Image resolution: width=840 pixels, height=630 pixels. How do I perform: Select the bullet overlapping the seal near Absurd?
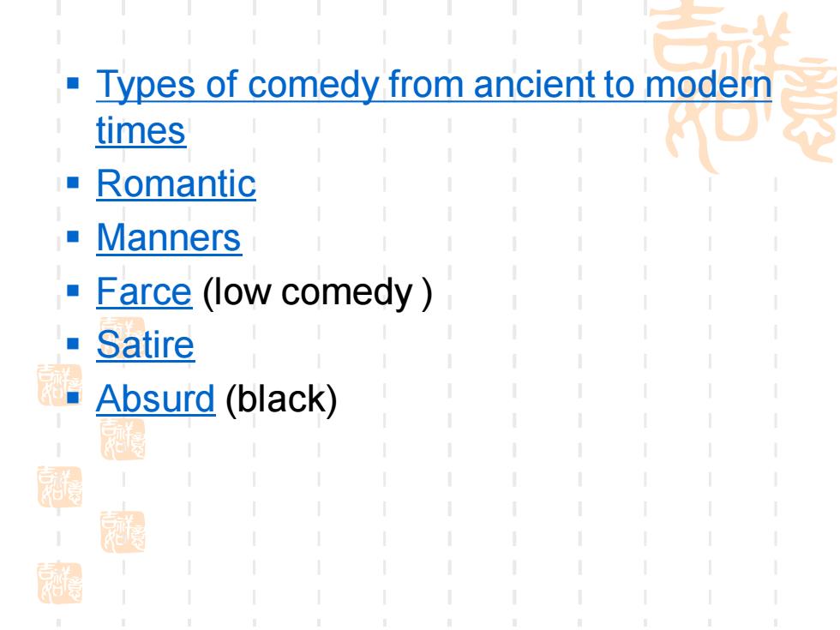coord(74,398)
